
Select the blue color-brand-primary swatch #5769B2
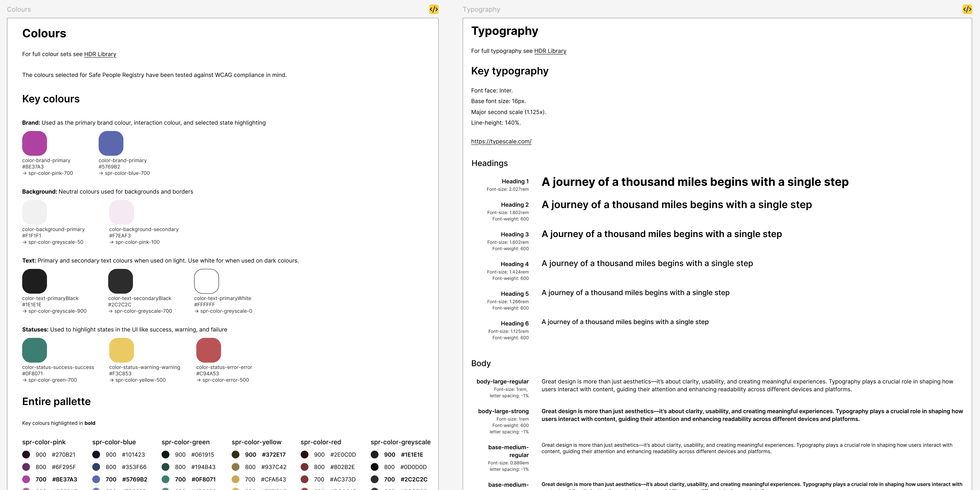pyautogui.click(x=111, y=143)
